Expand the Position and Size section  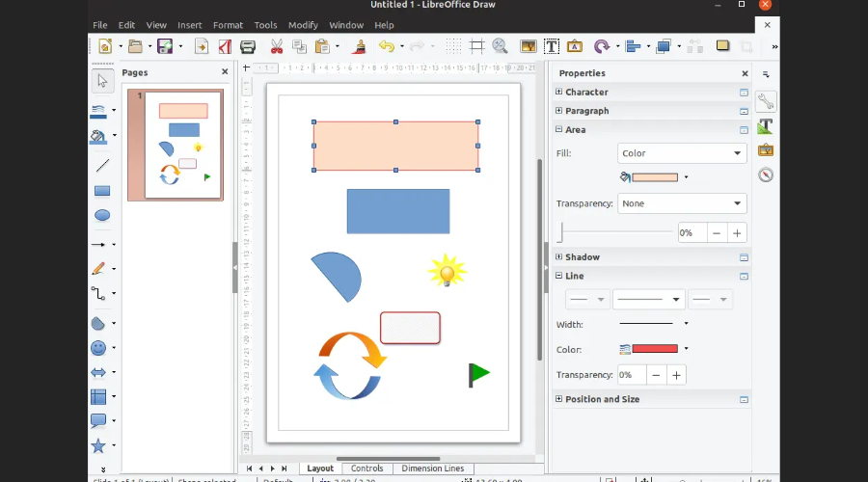(558, 399)
